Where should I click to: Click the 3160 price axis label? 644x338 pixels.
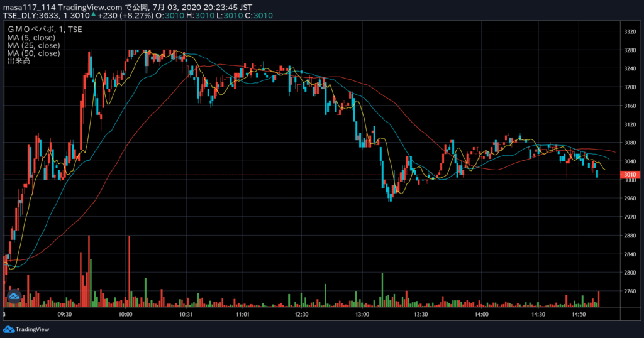[630, 106]
